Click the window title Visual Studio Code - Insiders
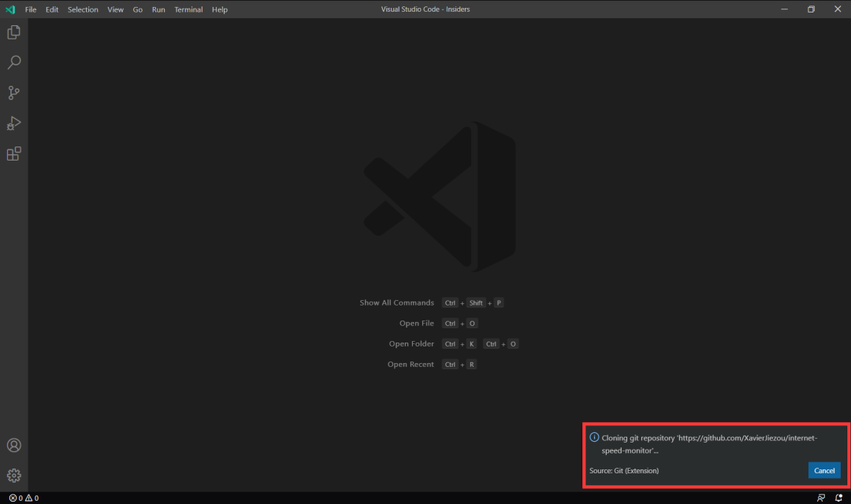Viewport: 851px width, 504px height. coord(425,9)
